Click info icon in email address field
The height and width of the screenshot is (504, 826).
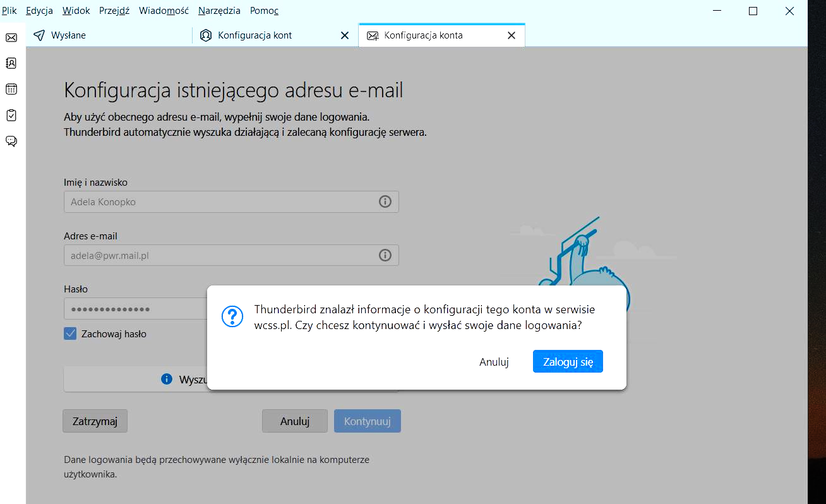click(385, 255)
